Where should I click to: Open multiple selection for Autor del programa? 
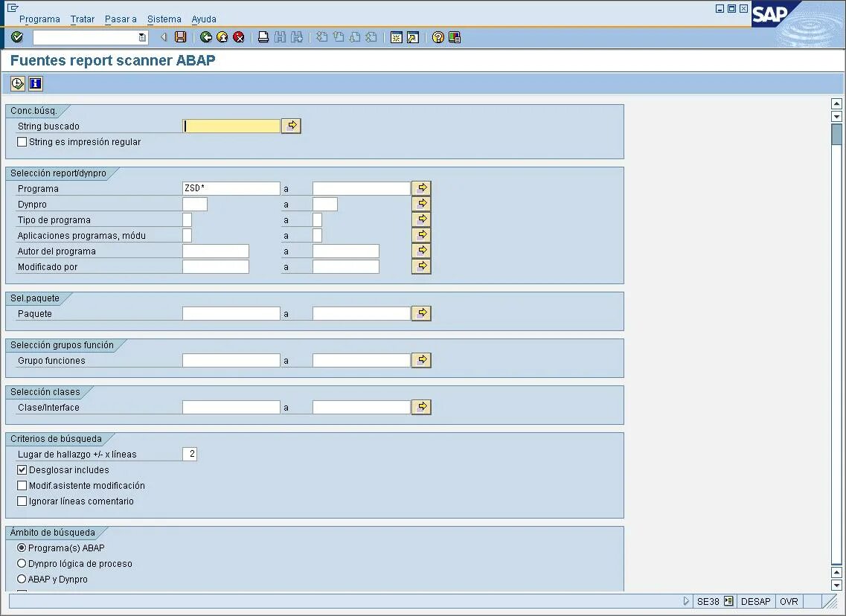click(421, 251)
